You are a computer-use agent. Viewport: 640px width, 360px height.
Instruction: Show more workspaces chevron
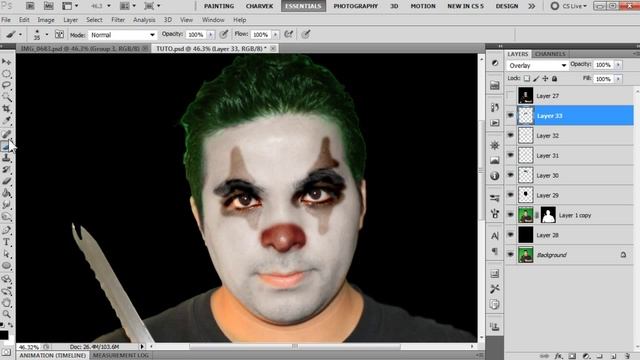pyautogui.click(x=531, y=6)
